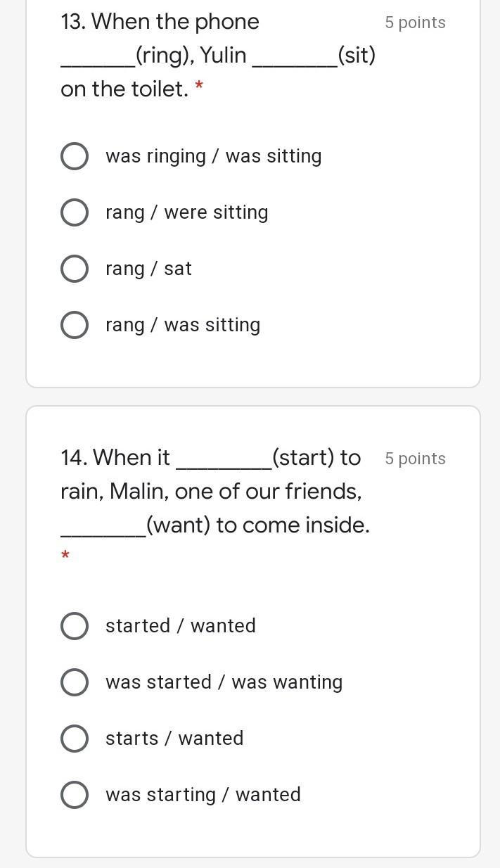Click the 'was ringing / was sitting' answer text
This screenshot has height=868, width=500.
(x=213, y=156)
